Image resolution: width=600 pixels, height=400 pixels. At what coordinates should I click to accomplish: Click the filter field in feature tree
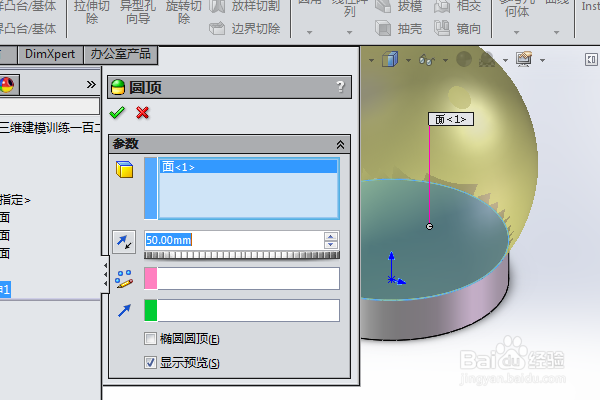[x=50, y=106]
